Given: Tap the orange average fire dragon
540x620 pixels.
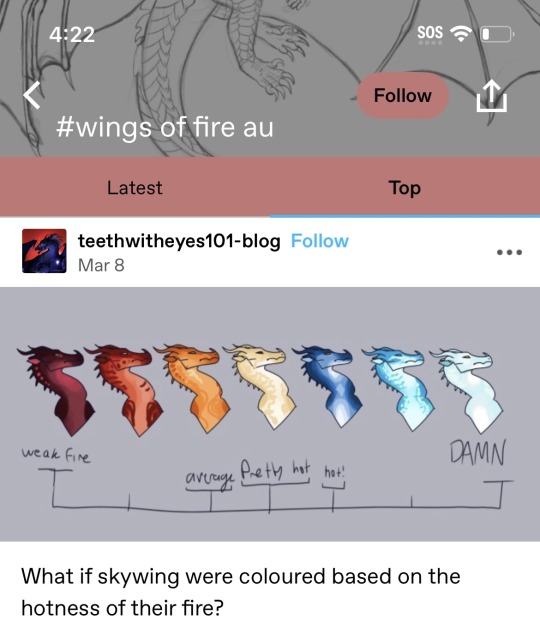Looking at the screenshot, I should click(192, 388).
